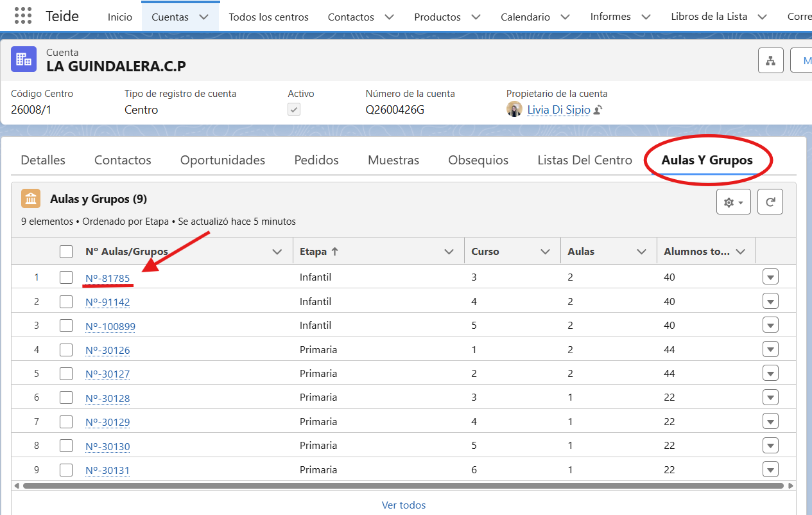Open Aulas column menu chevron
812x515 pixels.
(642, 252)
